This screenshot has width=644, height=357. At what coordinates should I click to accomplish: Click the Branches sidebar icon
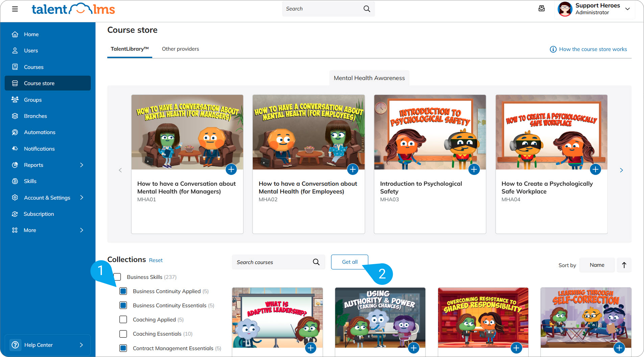point(15,116)
